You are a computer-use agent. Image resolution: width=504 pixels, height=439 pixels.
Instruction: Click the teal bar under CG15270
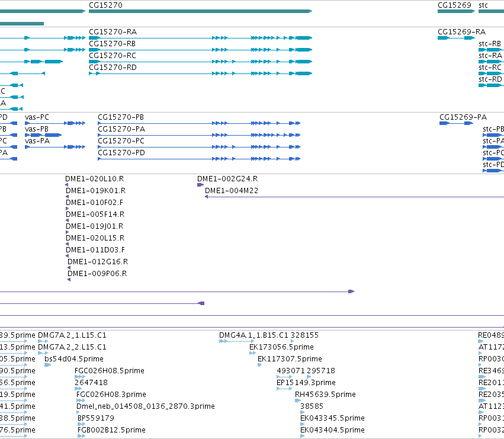[x=200, y=11]
